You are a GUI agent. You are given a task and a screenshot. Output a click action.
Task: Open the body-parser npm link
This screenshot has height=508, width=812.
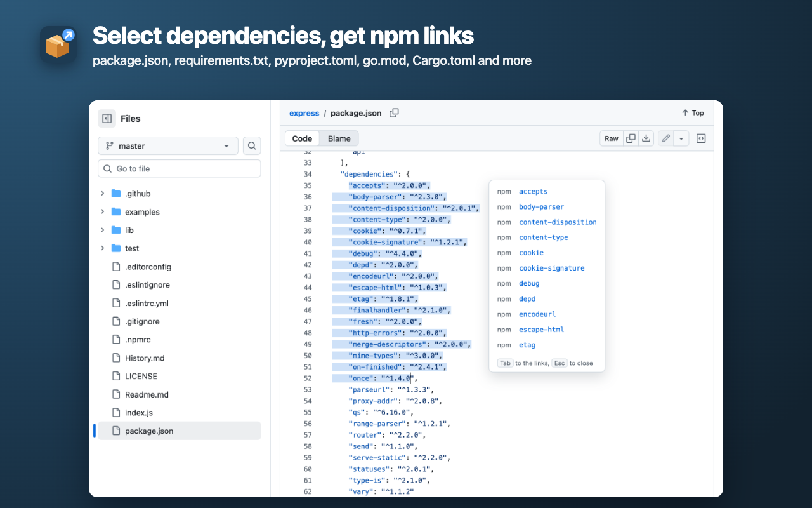point(541,207)
